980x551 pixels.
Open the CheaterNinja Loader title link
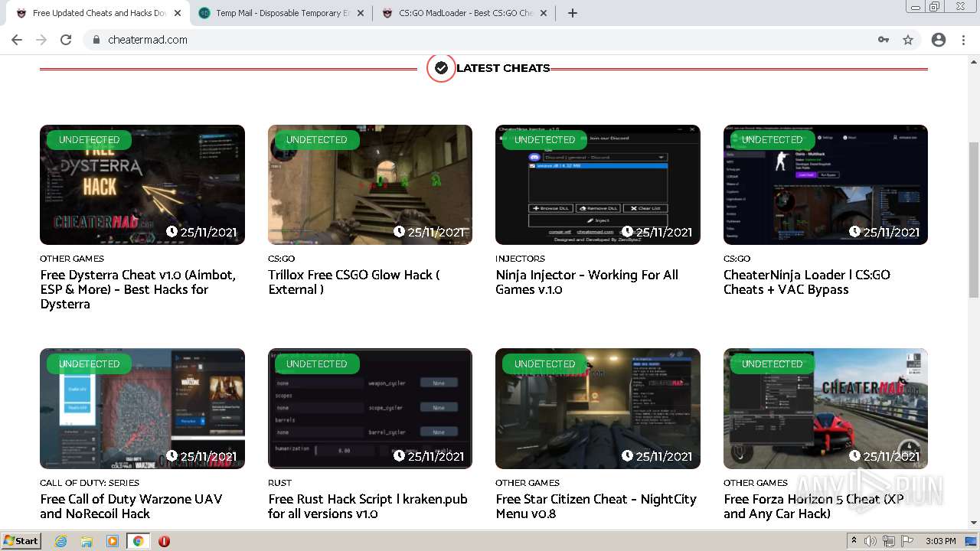point(807,282)
